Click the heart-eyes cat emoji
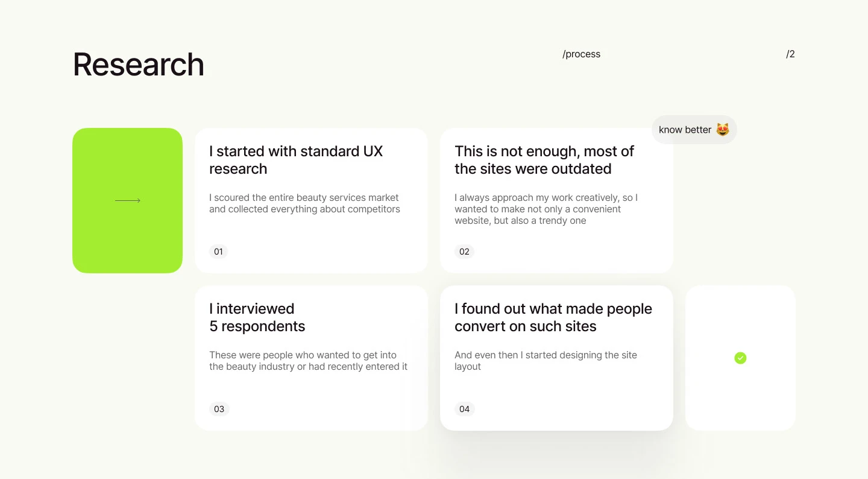The width and height of the screenshot is (868, 479). [723, 130]
